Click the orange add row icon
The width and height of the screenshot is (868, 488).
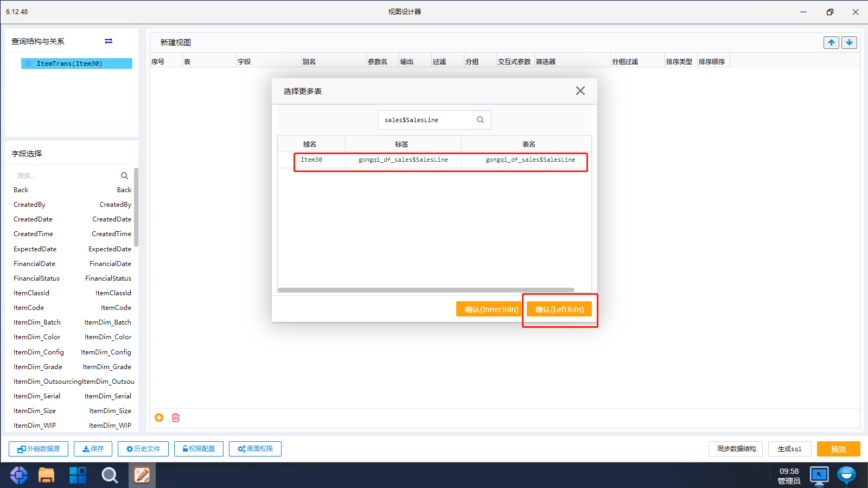click(159, 417)
